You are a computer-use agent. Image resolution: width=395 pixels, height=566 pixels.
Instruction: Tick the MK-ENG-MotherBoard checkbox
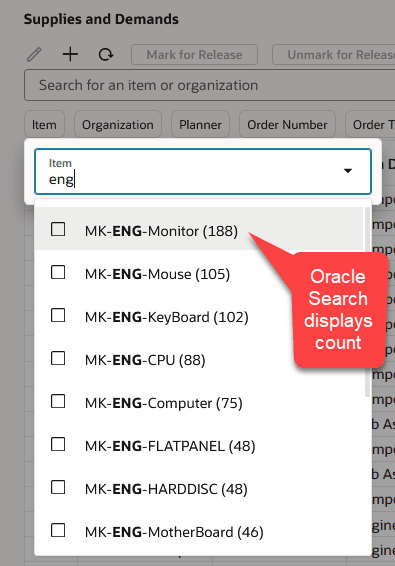point(58,531)
